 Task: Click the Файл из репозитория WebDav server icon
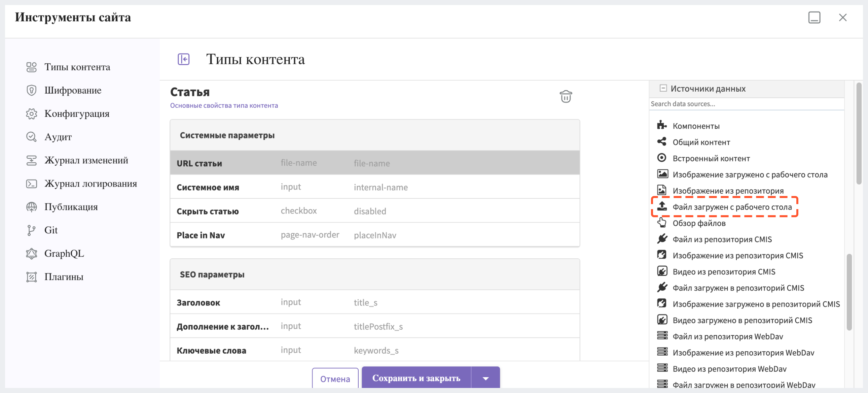tap(662, 336)
